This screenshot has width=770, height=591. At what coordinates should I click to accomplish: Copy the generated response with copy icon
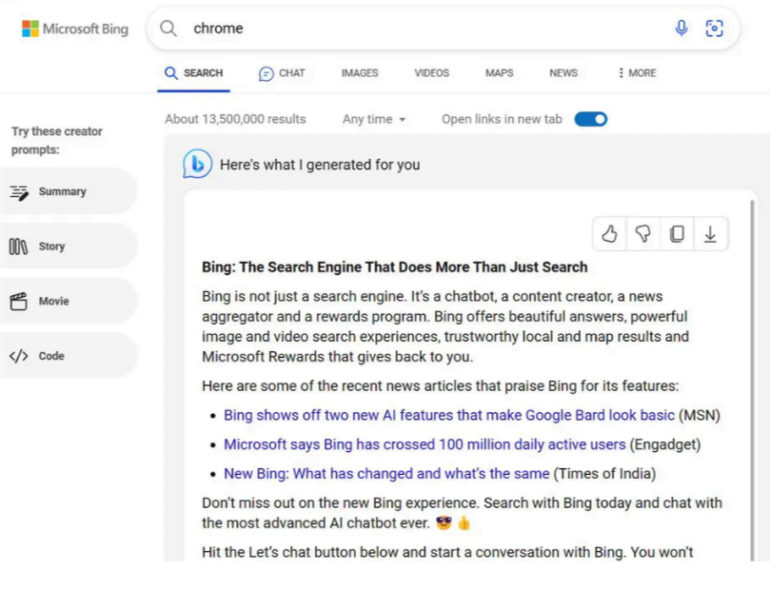tap(677, 234)
